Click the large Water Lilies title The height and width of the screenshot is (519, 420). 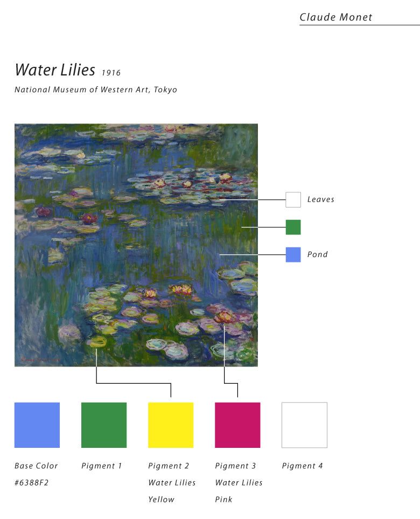tap(55, 70)
